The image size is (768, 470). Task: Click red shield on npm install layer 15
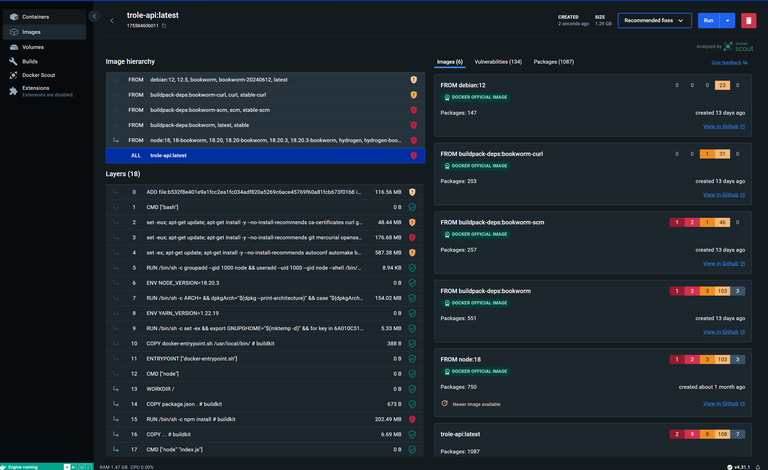click(x=412, y=420)
